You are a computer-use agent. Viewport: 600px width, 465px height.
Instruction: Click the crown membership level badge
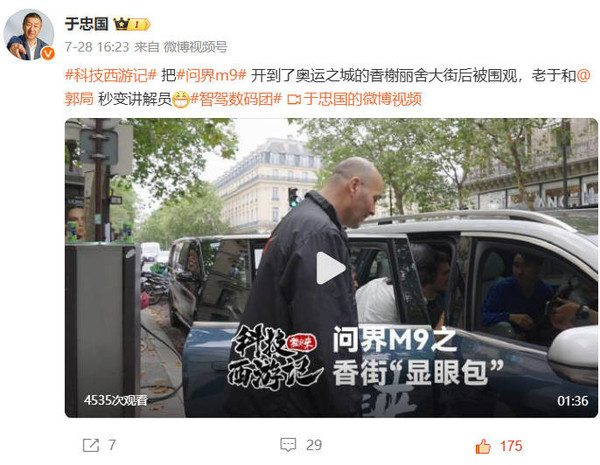[x=132, y=24]
